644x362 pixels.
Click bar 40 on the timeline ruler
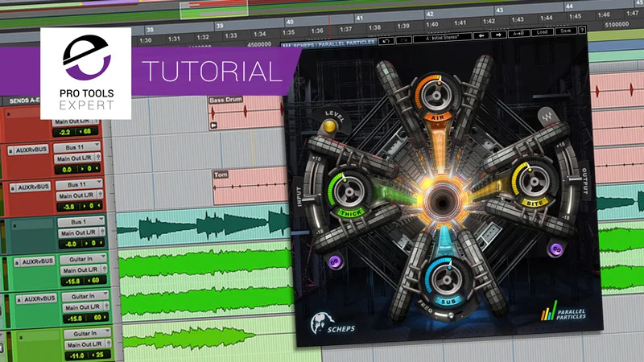click(290, 22)
